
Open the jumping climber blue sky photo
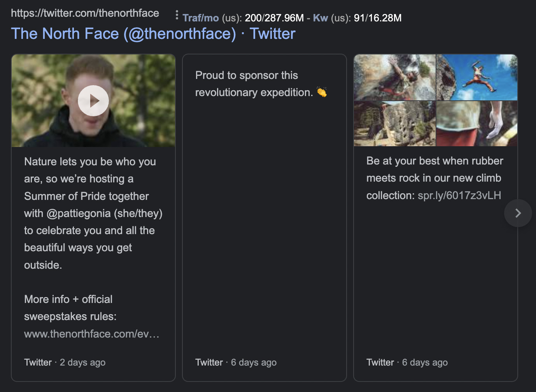coord(477,77)
